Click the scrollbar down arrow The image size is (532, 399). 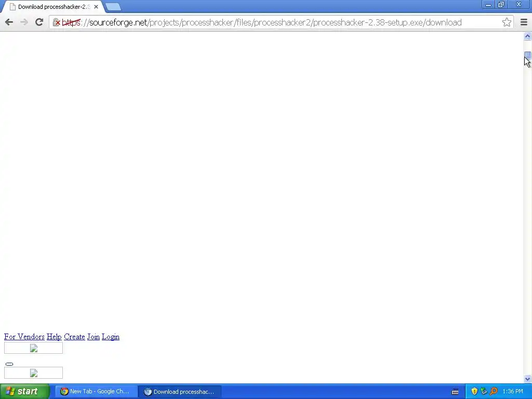(527, 379)
